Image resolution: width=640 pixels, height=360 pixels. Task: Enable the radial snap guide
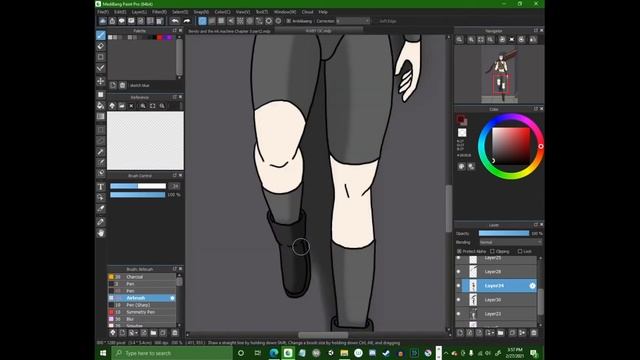click(240, 21)
